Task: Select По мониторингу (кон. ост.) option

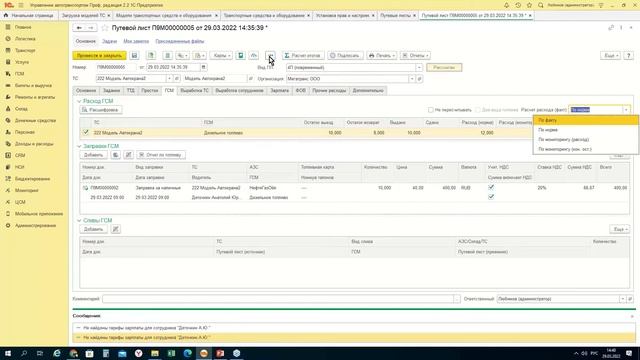Action: [586, 149]
